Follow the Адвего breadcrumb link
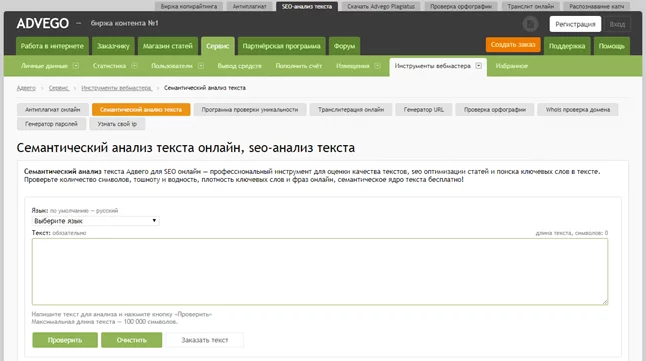 click(x=26, y=88)
